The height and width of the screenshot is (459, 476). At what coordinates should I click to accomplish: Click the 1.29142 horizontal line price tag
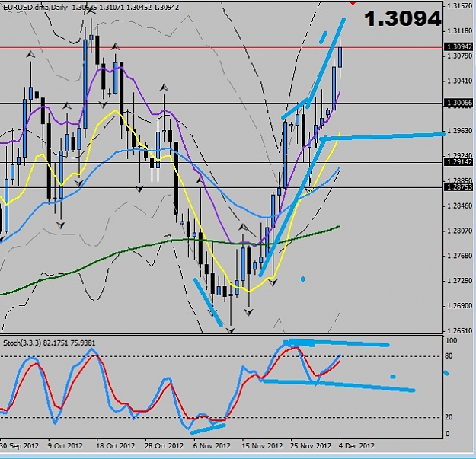tap(459, 162)
